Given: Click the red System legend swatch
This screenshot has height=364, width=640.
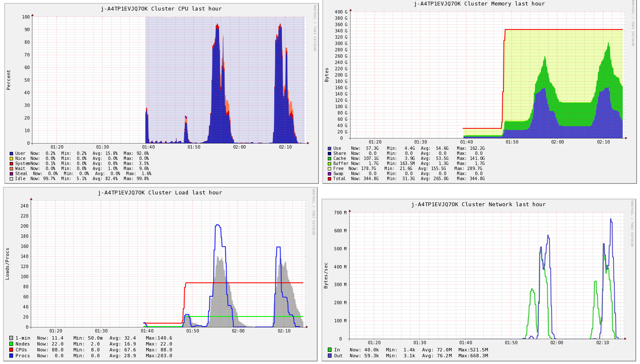Looking at the screenshot, I should [x=11, y=164].
